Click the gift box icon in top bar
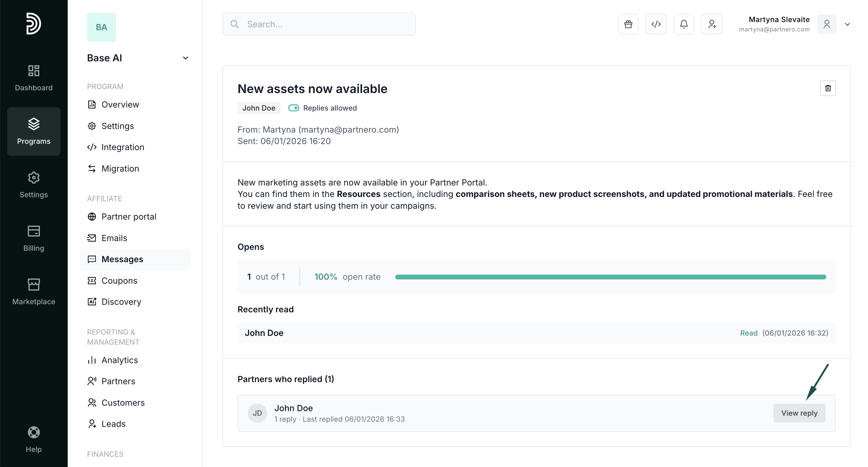The width and height of the screenshot is (868, 467). point(628,24)
